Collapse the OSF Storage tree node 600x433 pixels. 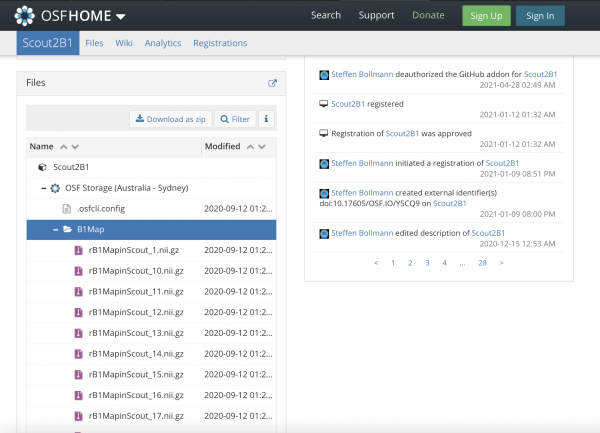coord(44,188)
